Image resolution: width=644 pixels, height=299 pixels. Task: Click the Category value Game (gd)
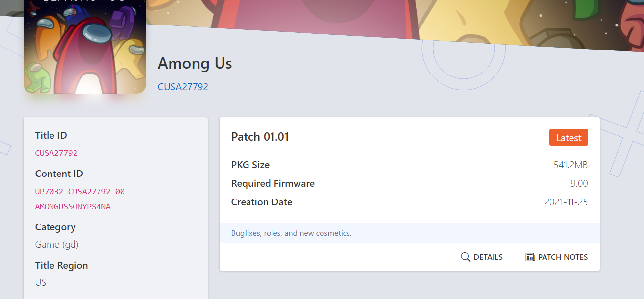(57, 244)
